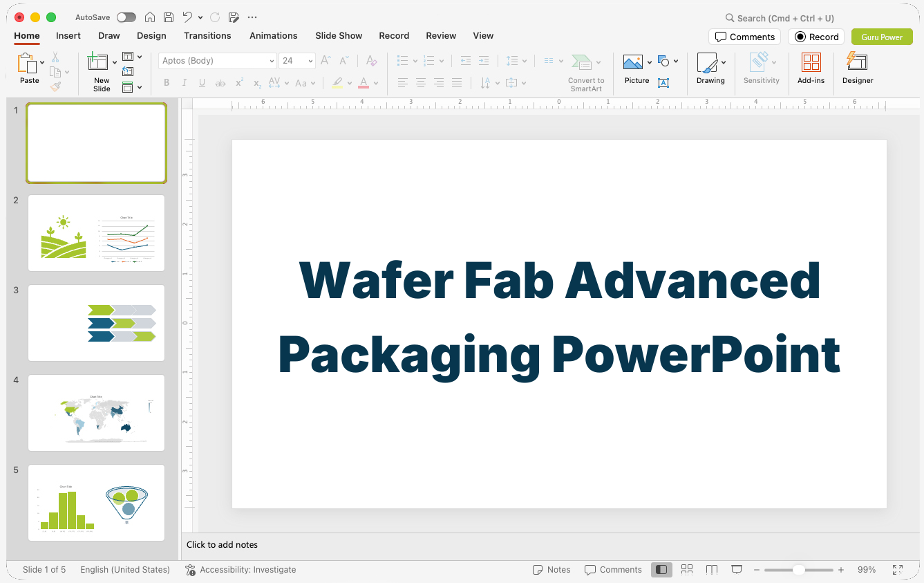Click the Justify text alignment icon
This screenshot has width=924, height=583.
coord(457,83)
